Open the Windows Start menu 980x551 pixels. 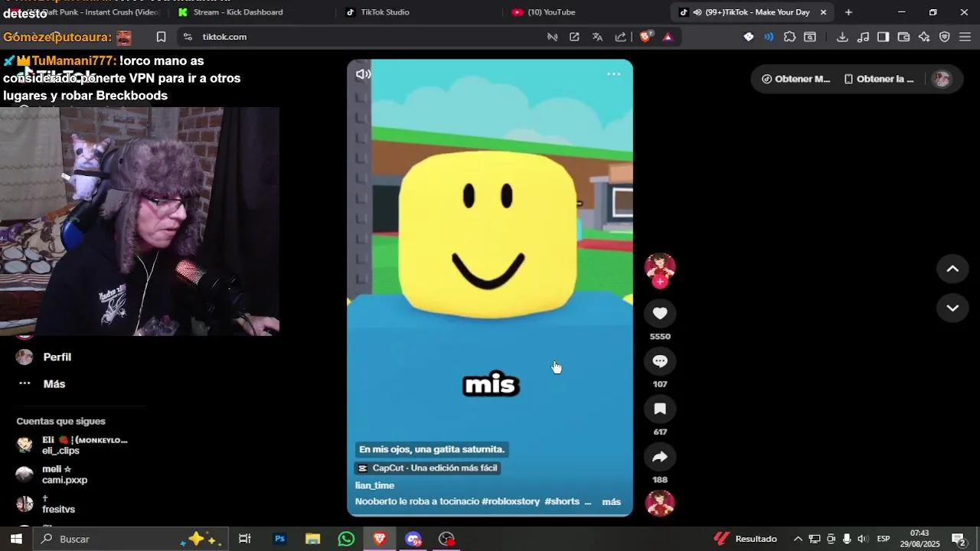point(16,539)
